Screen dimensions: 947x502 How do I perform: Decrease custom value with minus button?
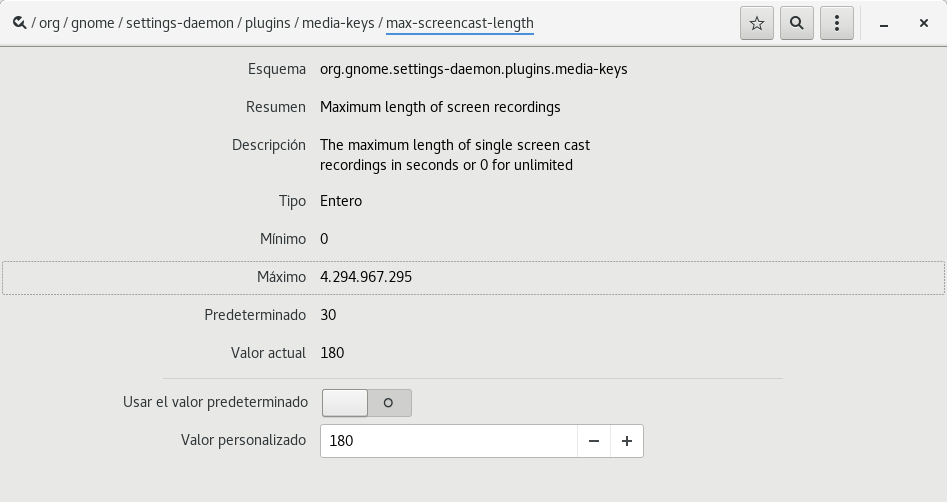(594, 441)
